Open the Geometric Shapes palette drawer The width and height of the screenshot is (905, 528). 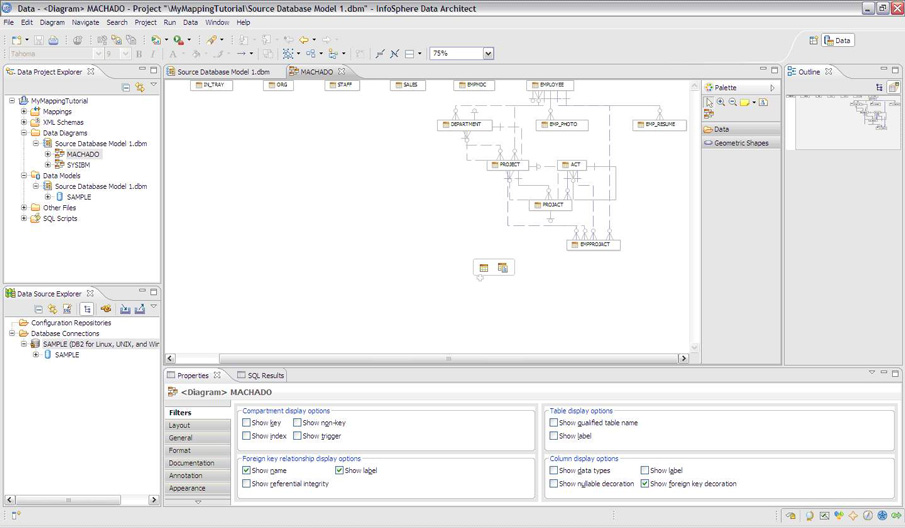coord(741,143)
